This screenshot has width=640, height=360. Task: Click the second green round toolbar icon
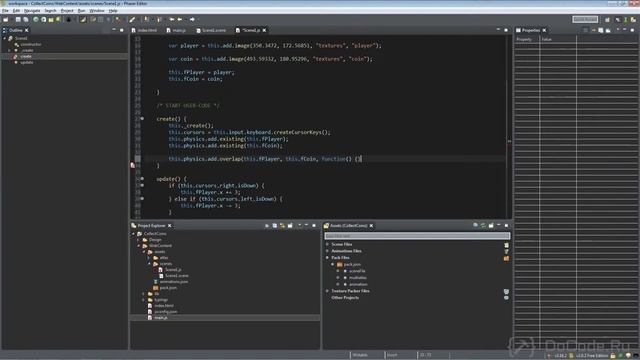(x=43, y=19)
